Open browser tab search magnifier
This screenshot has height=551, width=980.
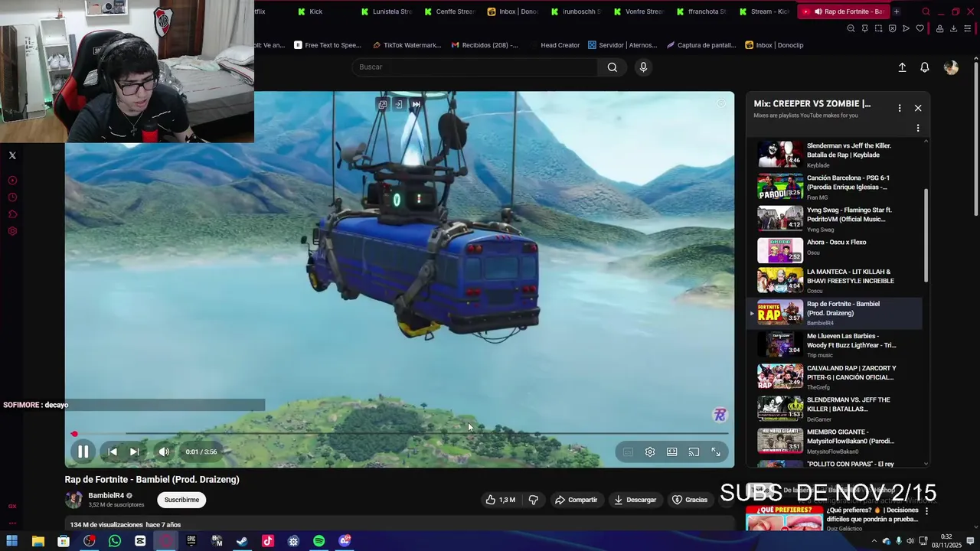pos(926,11)
